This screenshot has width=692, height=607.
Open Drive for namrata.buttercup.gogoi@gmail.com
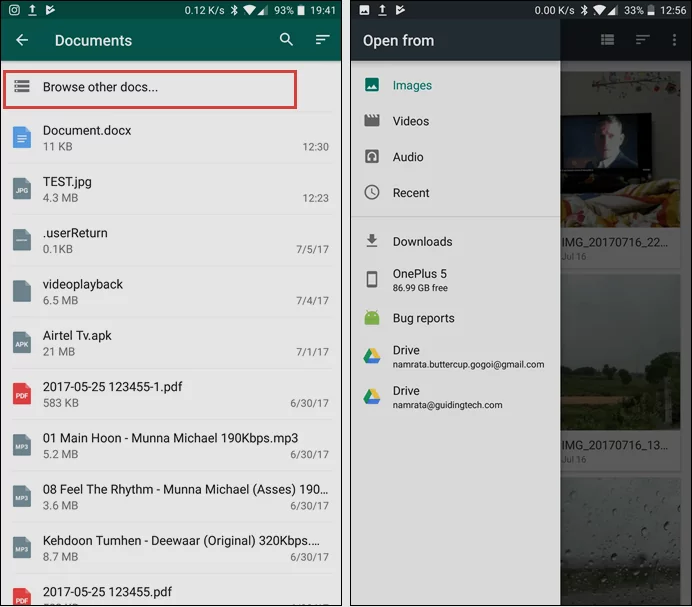455,357
